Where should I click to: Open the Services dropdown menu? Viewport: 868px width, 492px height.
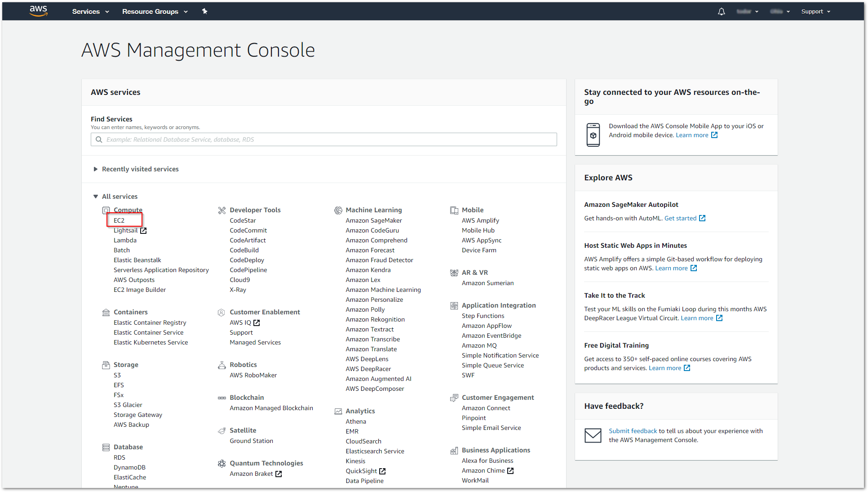tap(91, 11)
